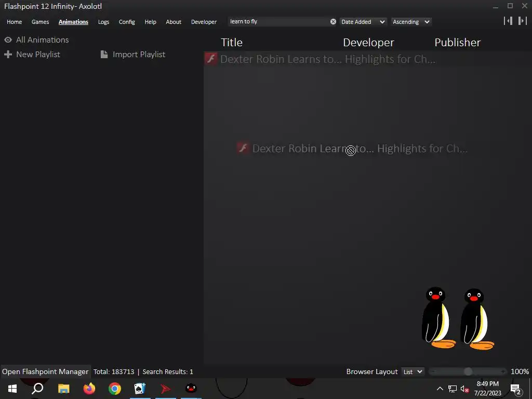Select the Animations tab
The width and height of the screenshot is (532, 399).
[x=73, y=22]
